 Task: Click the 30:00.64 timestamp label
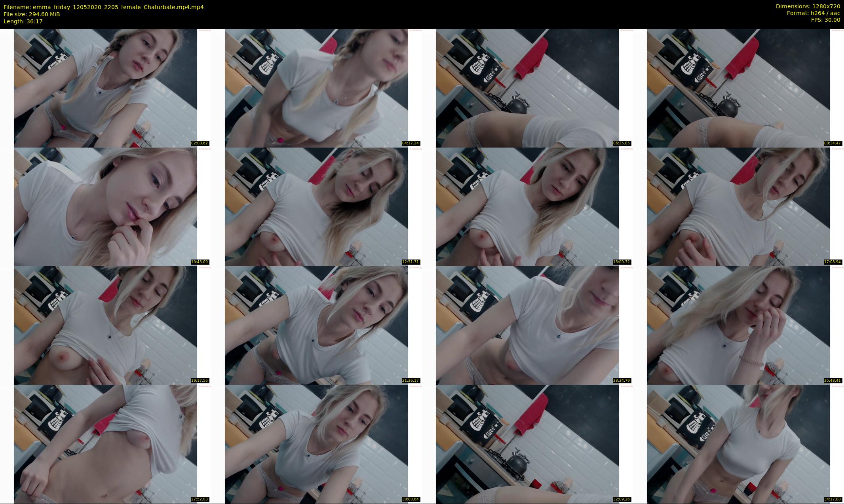click(411, 499)
